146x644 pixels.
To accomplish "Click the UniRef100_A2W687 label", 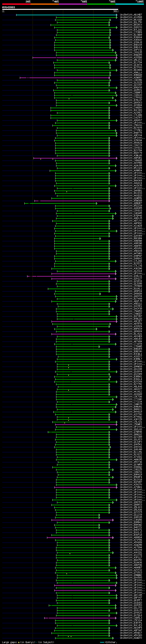I will coord(131,77).
